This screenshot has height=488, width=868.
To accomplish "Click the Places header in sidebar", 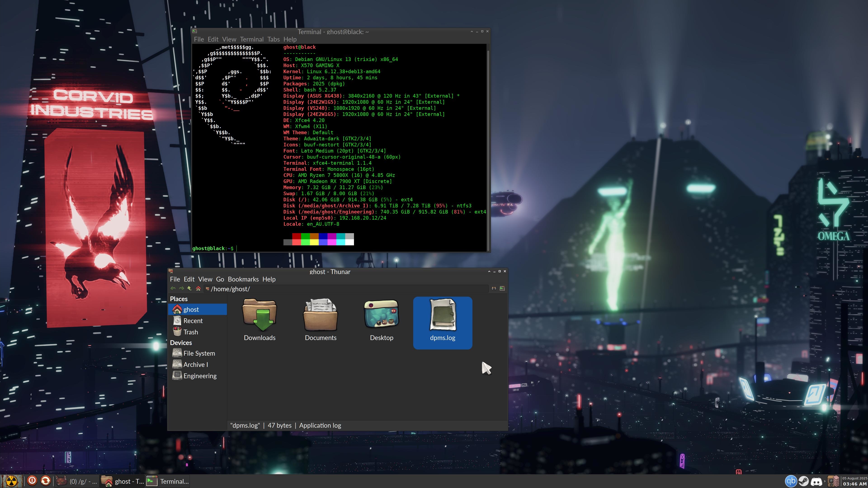I will (x=179, y=299).
